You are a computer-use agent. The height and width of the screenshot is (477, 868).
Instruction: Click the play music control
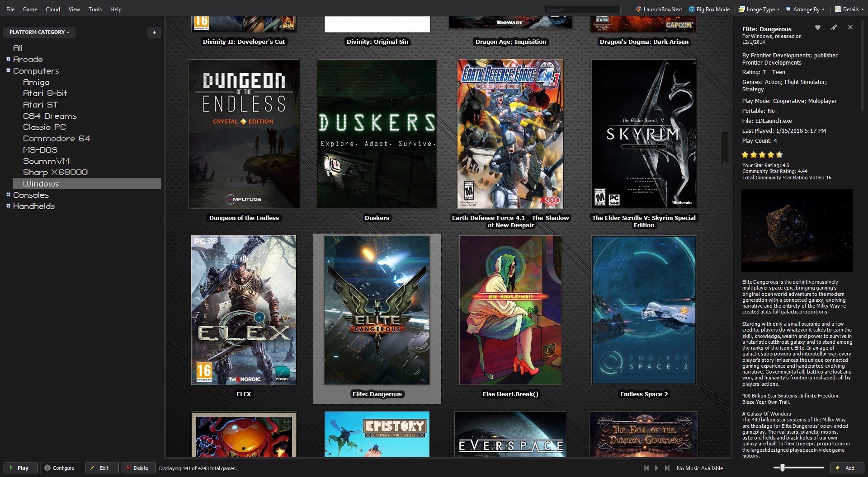[x=657, y=468]
